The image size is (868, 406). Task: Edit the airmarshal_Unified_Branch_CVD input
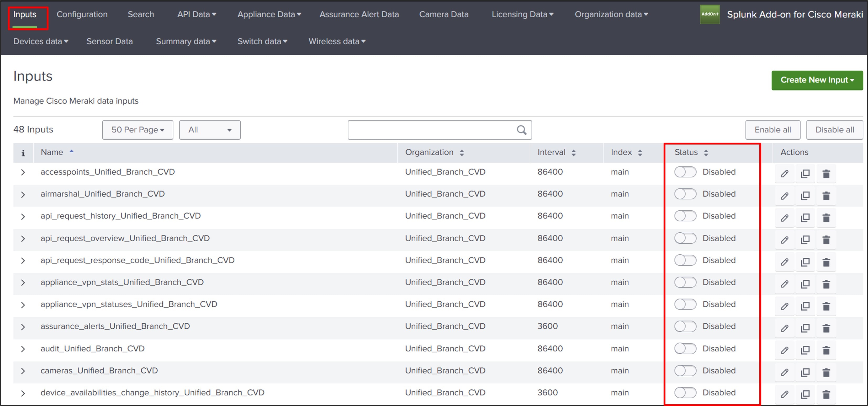[x=785, y=196]
